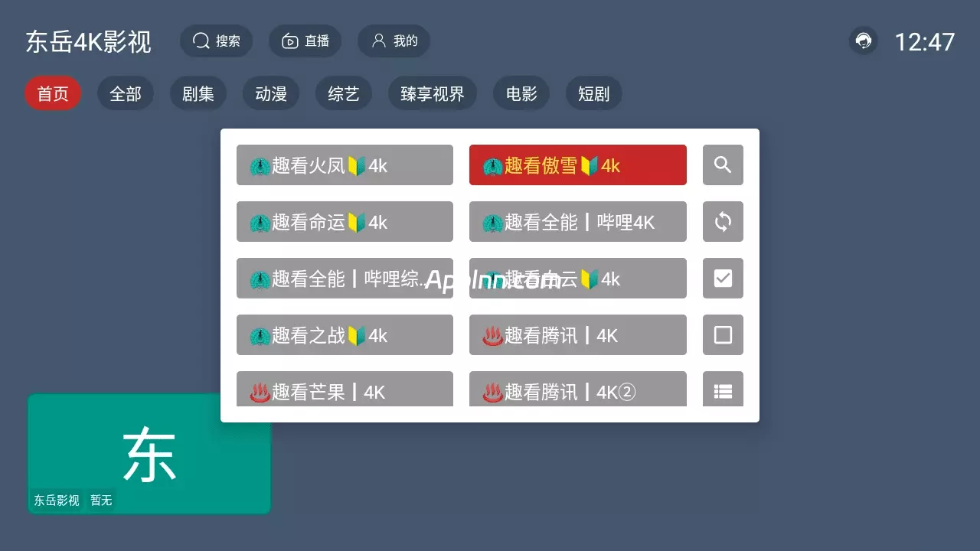
Task: Open the 综艺 tab
Action: [x=344, y=94]
